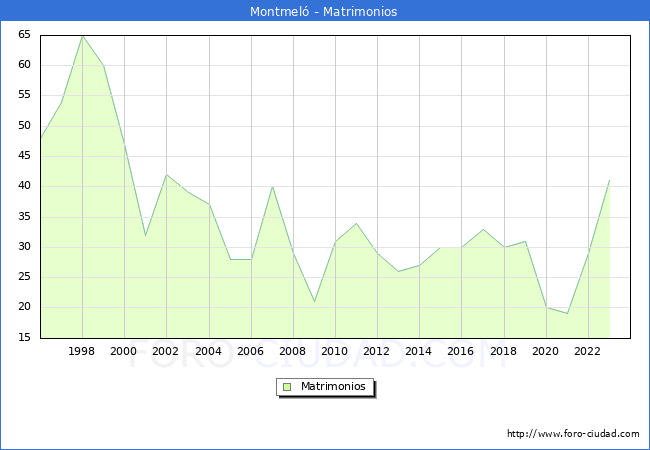650x450 pixels.
Task: Click the y-axis value 60
Action: pos(24,65)
